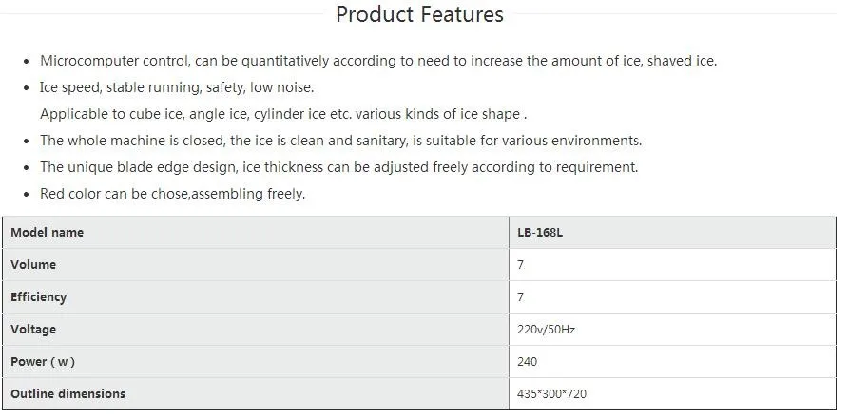
Task: Click the Volume value 7 cell
Action: click(x=671, y=265)
